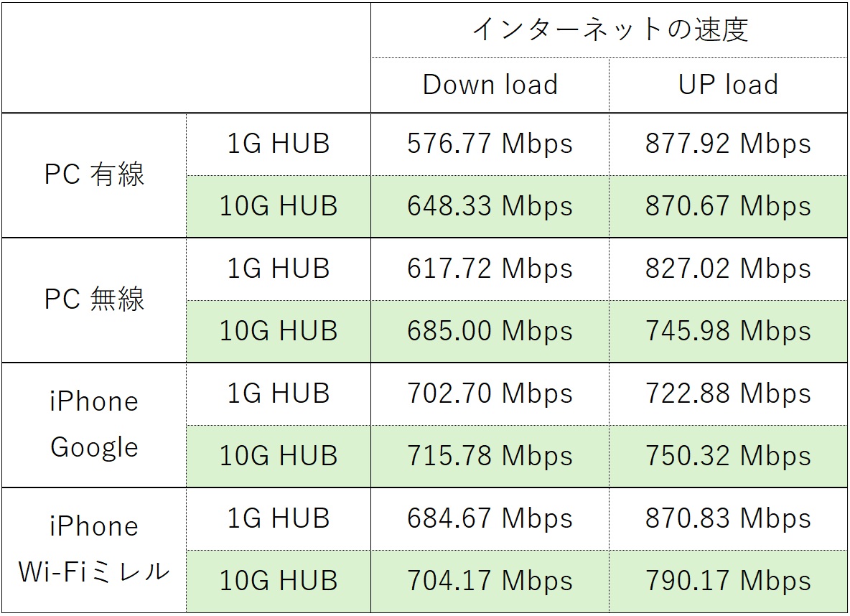The height and width of the screenshot is (616, 850).
Task: Select the 870.67 Mbps upload value
Action: tap(728, 207)
